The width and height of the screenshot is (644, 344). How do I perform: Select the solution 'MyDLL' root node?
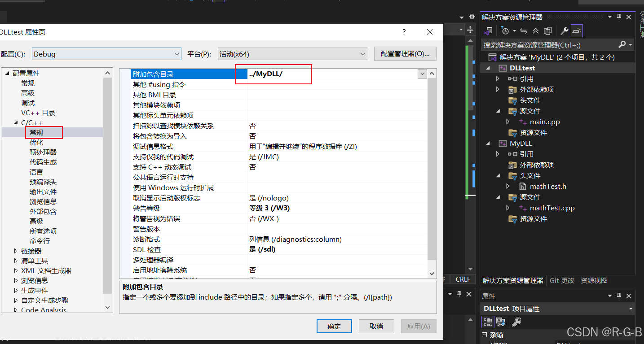[x=557, y=57]
